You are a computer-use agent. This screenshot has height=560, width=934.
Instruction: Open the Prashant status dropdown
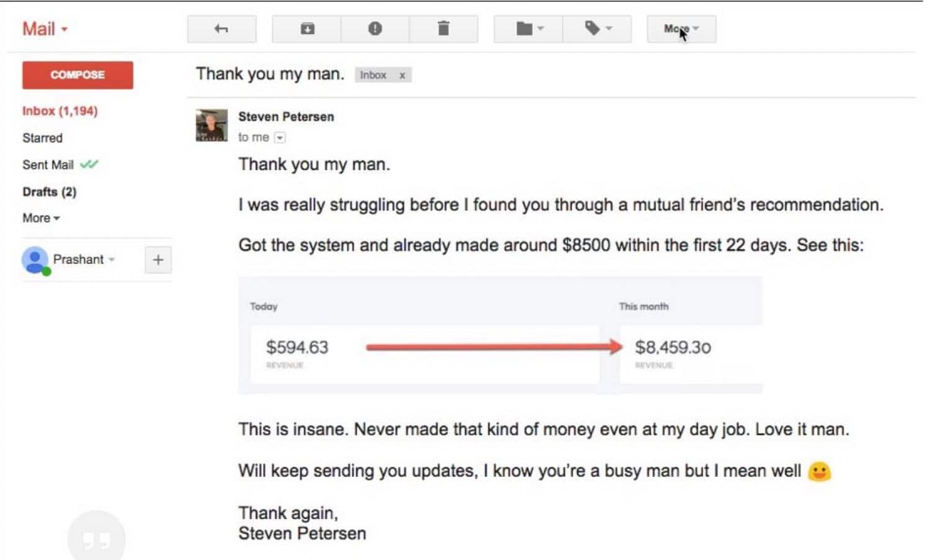(112, 260)
